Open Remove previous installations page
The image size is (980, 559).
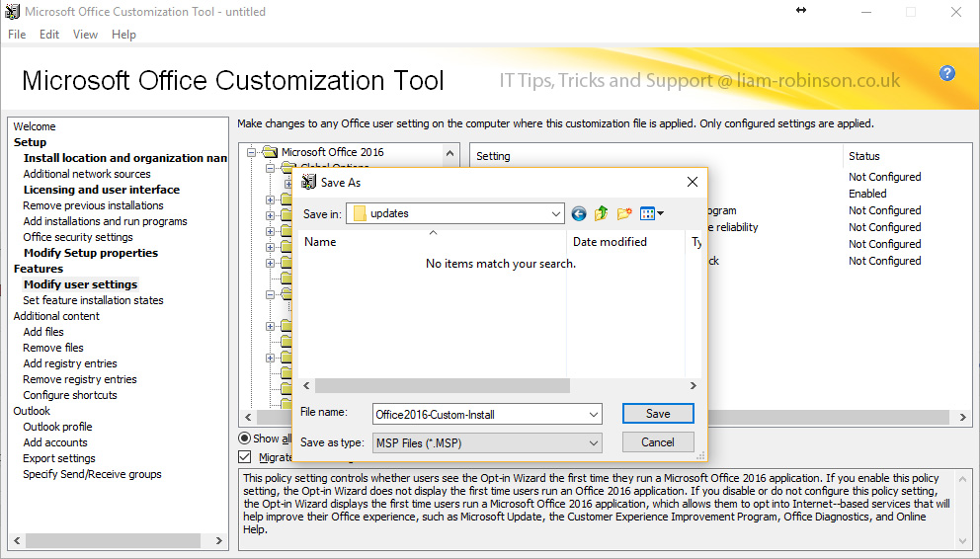pyautogui.click(x=93, y=205)
